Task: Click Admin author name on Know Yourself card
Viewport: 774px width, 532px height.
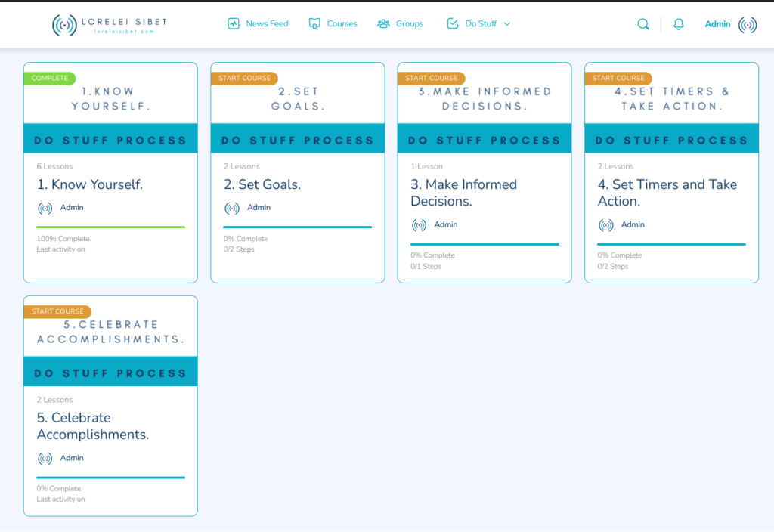Action: click(x=72, y=208)
